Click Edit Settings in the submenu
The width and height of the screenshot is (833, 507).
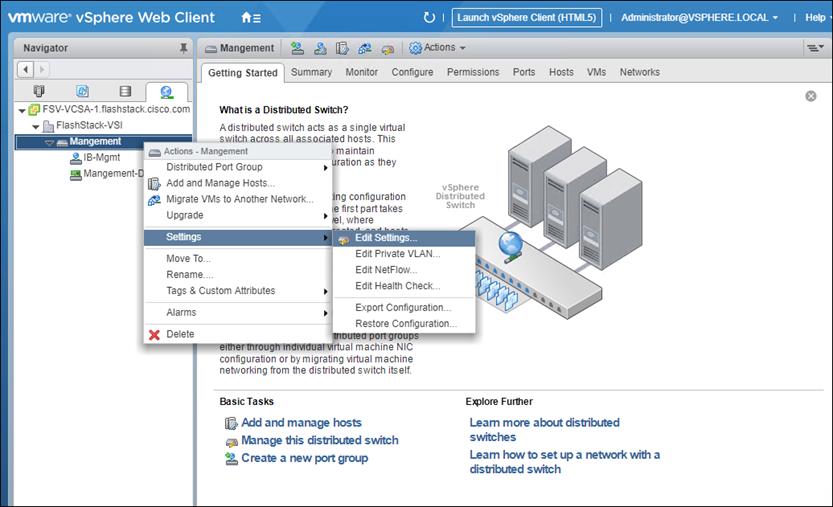[x=404, y=238]
